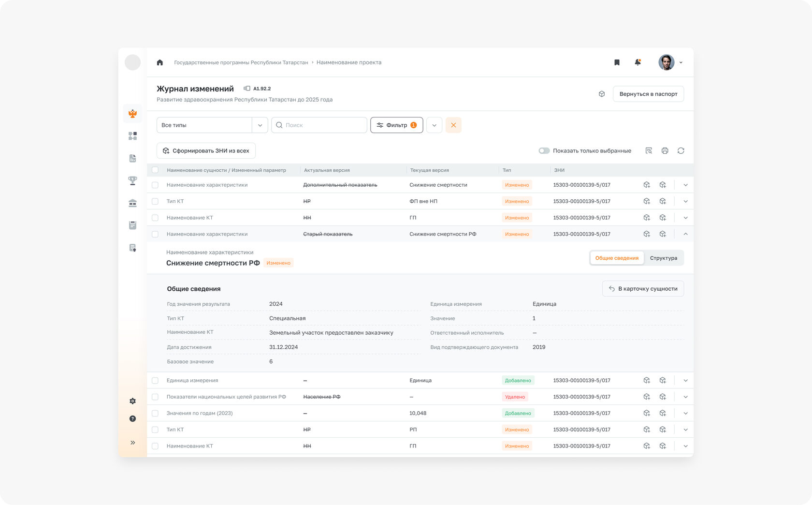Go to the home breadcrumb icon
Viewport: 812px width, 505px height.
(160, 62)
